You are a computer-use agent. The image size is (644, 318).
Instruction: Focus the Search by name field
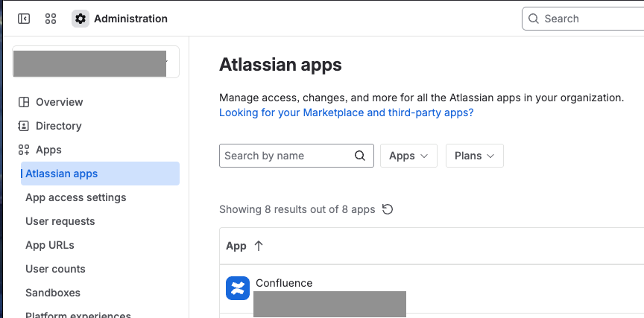(297, 156)
